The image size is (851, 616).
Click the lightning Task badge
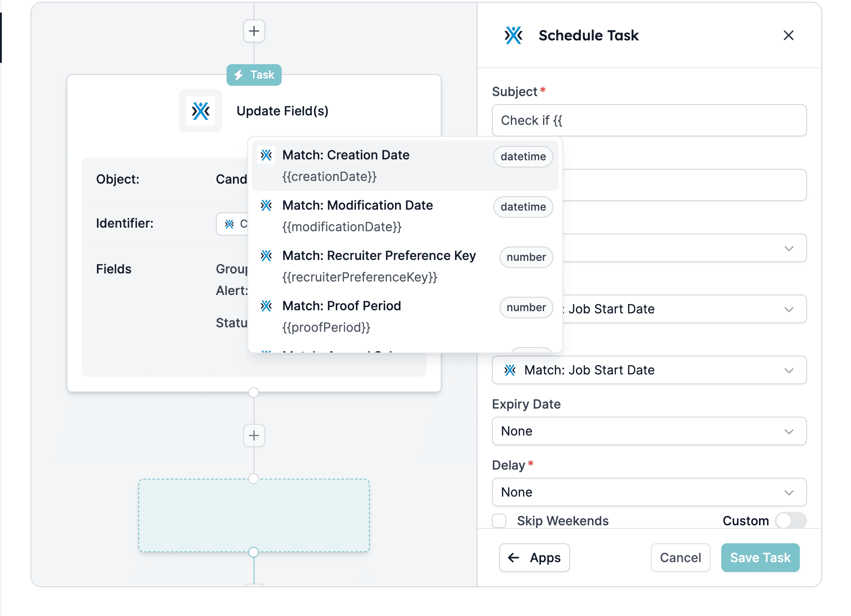[254, 75]
